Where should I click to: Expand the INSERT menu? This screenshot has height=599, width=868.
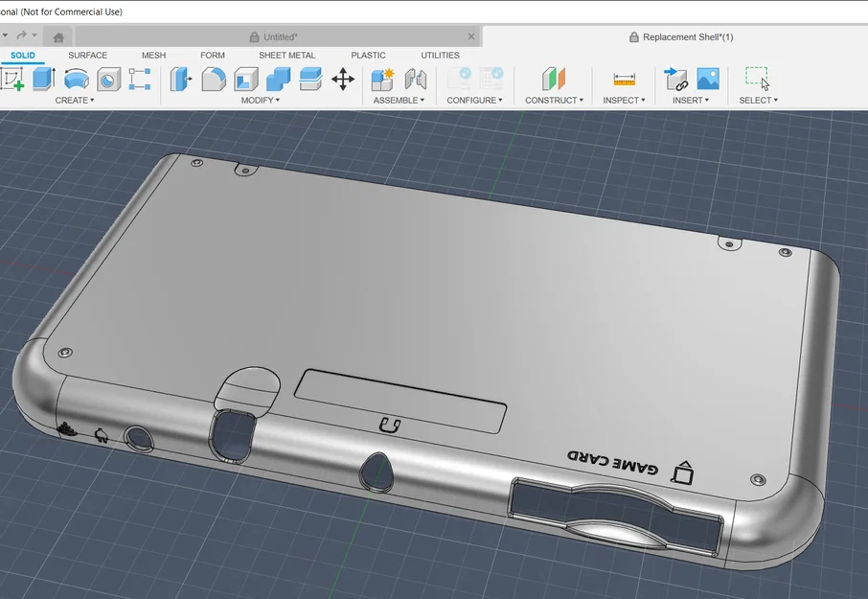click(691, 101)
